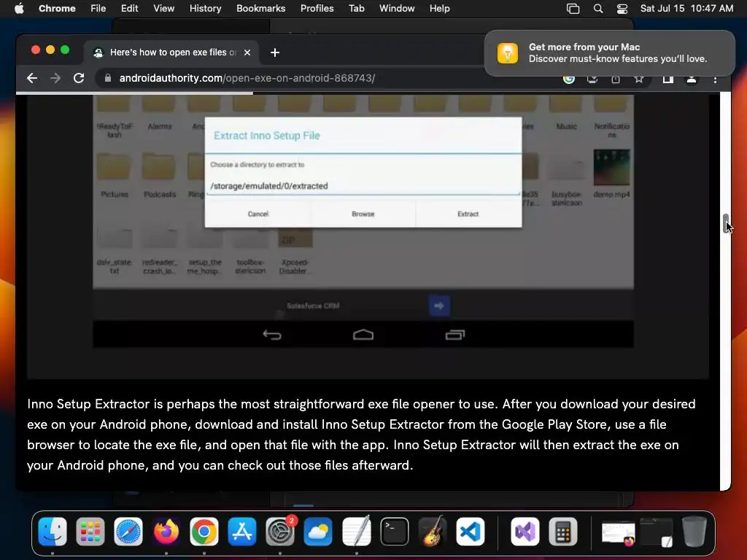Open Control Center

coord(622,9)
